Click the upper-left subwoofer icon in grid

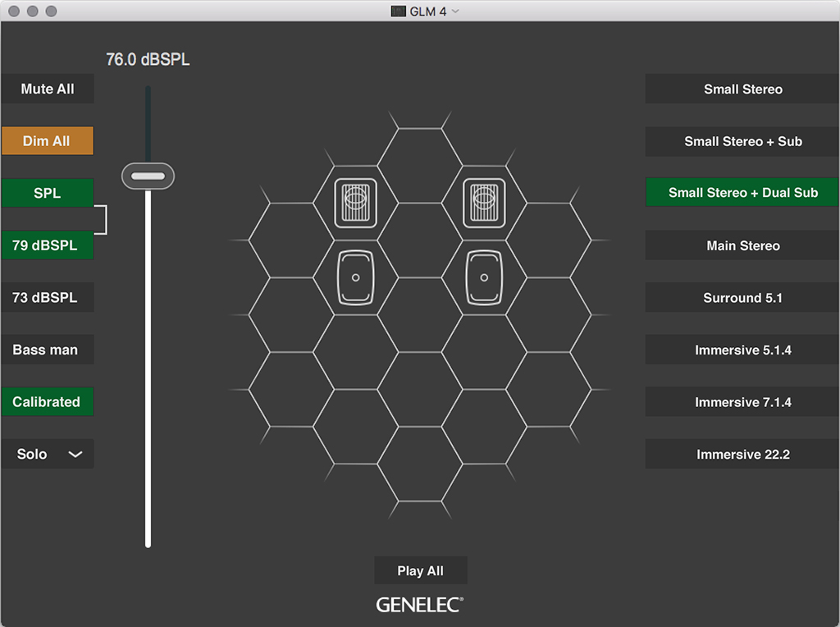(355, 203)
